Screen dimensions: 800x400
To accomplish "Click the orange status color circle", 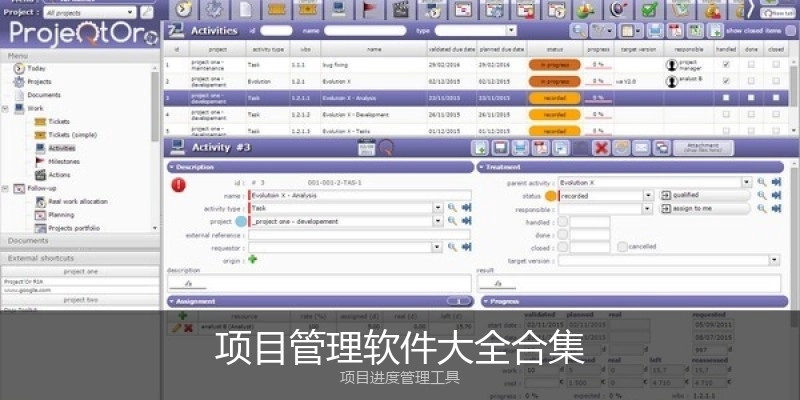I will click(x=551, y=196).
